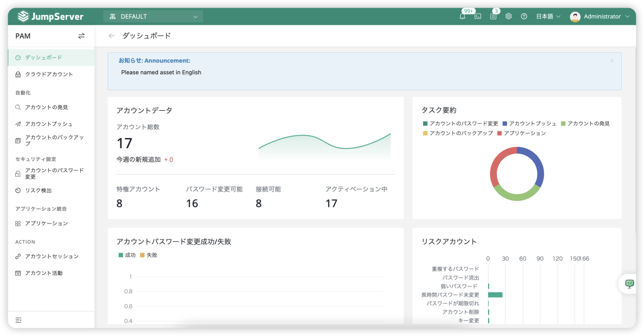The width and height of the screenshot is (644, 336).
Task: Expand the 日本語 language selector
Action: (x=548, y=16)
